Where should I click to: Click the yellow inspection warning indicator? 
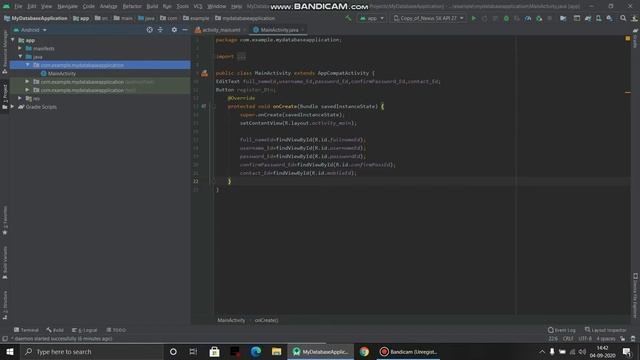[627, 38]
